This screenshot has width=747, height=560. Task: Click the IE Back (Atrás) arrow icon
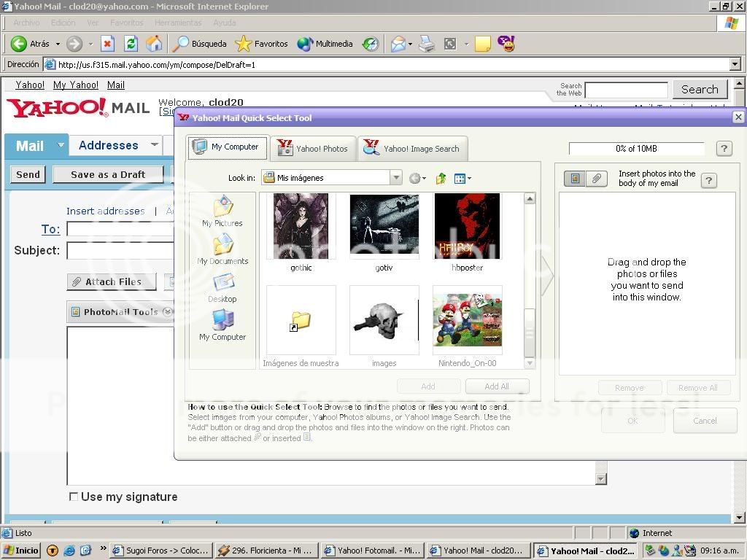[x=18, y=44]
